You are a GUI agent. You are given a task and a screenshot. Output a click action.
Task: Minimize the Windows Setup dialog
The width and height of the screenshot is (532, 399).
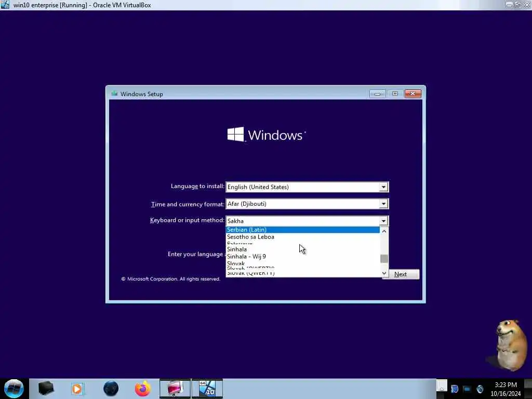coord(377,94)
